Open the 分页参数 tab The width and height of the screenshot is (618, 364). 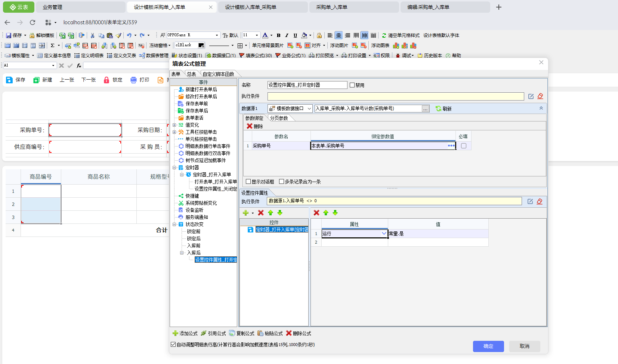click(x=279, y=118)
